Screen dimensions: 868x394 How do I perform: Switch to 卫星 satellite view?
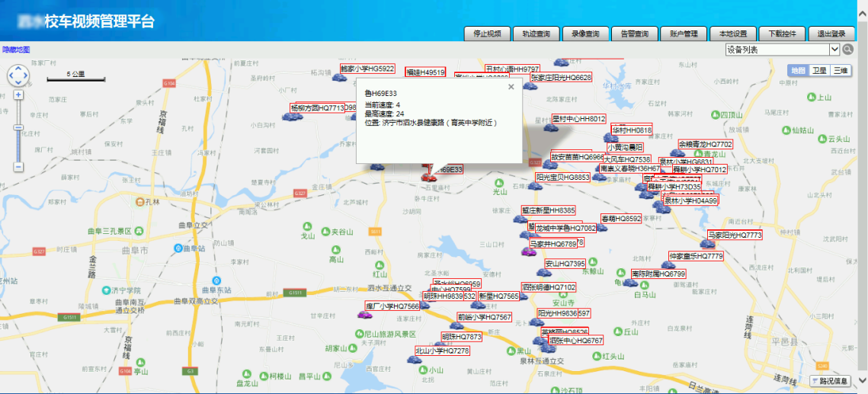[818, 70]
